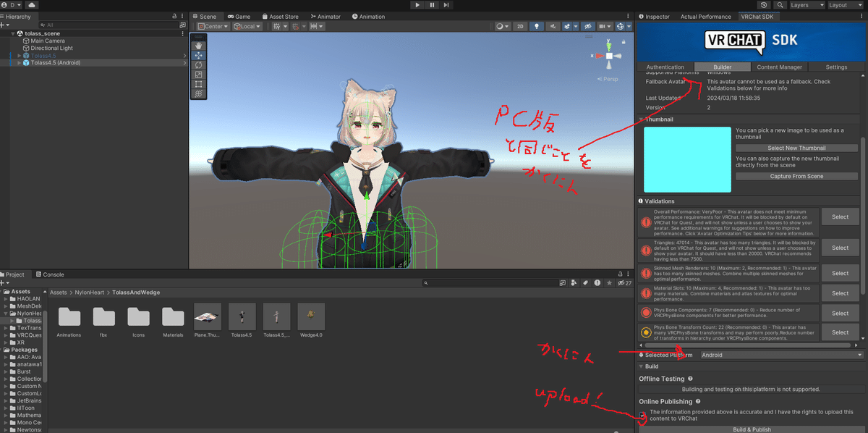
Task: Open the Selected Platform Android dropdown
Action: tap(782, 355)
